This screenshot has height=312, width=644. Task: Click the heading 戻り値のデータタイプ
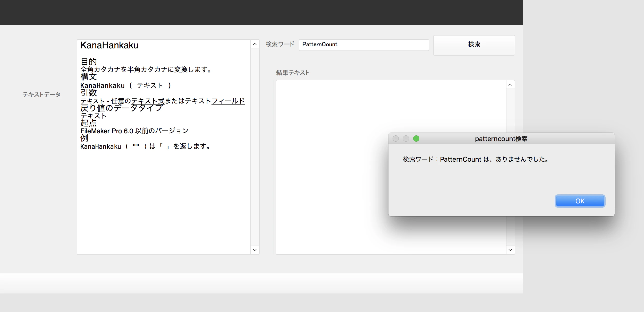click(x=122, y=108)
